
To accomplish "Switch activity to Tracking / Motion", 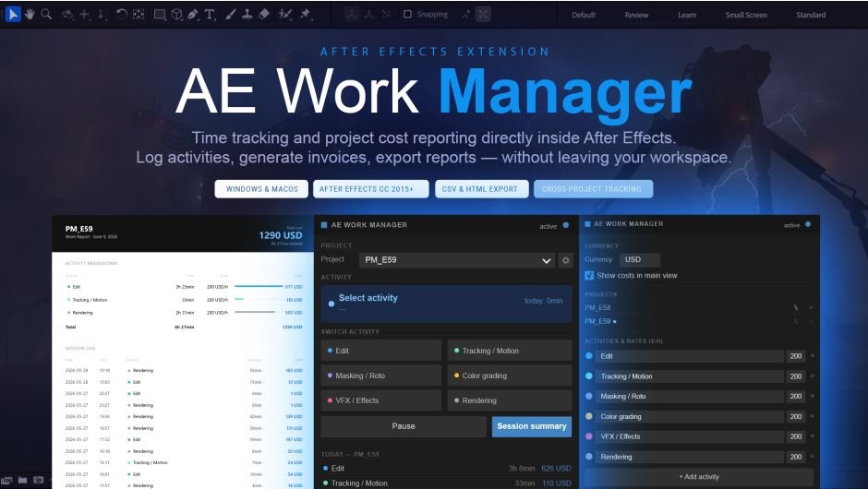I will click(x=510, y=351).
